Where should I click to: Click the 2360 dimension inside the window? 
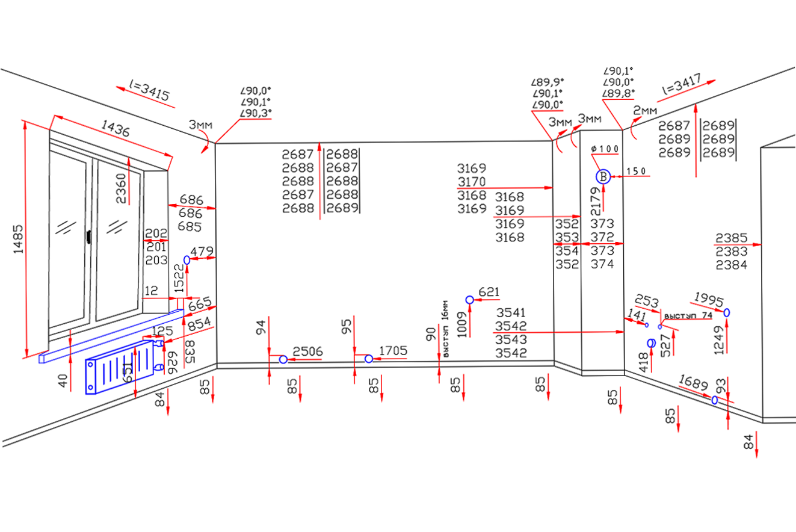pos(122,188)
